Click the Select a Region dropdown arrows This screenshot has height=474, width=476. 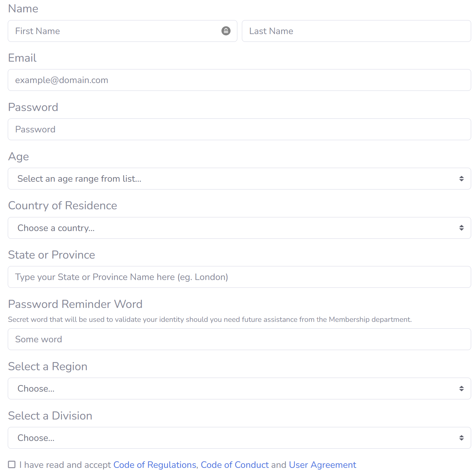pos(461,389)
